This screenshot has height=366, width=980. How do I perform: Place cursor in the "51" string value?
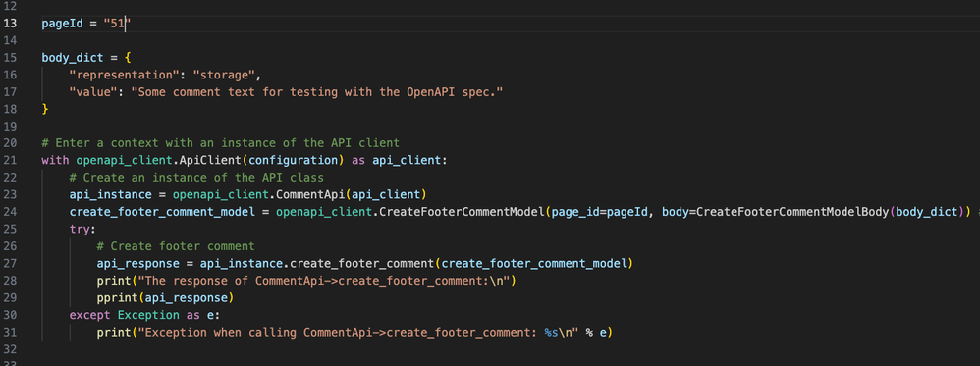point(117,24)
